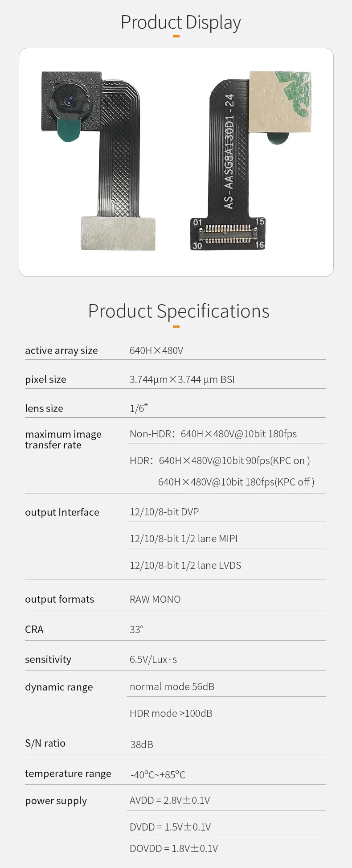Click the 6.5V/Lux·s sensitivity value
The image size is (352, 868).
coord(153,659)
